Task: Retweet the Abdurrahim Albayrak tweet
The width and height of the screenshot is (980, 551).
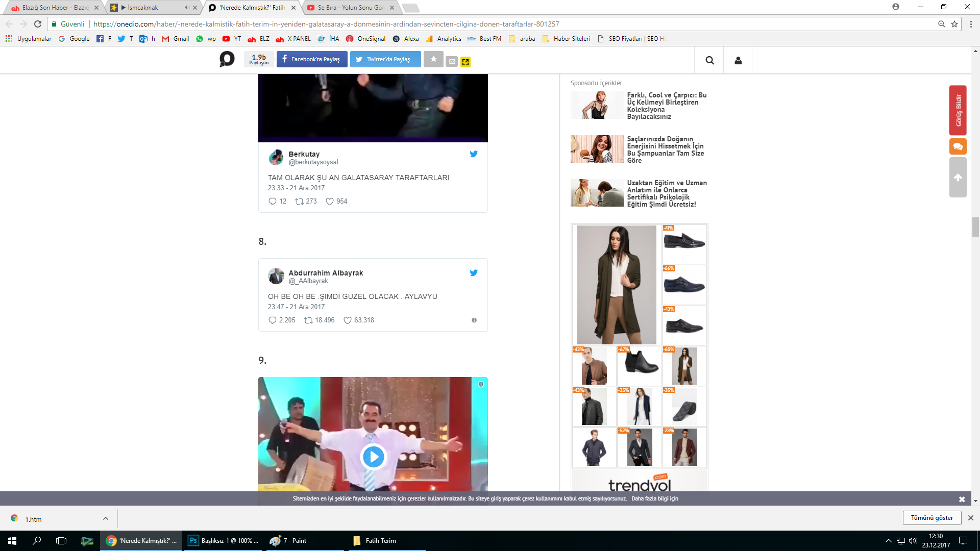Action: [x=308, y=320]
